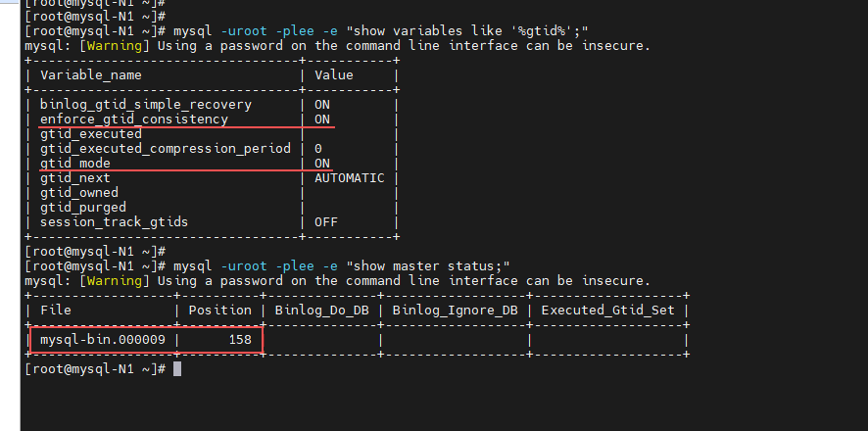868x431 pixels.
Task: Click the ON value of gtid_mode
Action: (x=322, y=164)
